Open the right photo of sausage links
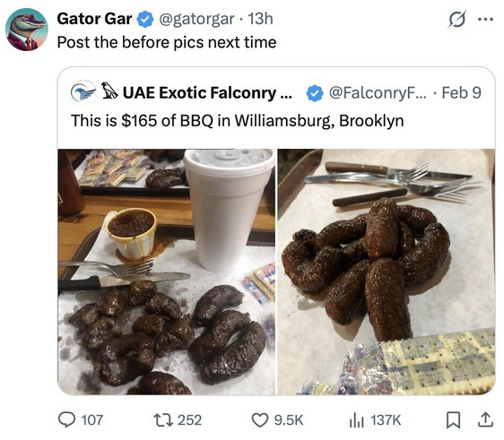The height and width of the screenshot is (440, 504). pyautogui.click(x=387, y=272)
